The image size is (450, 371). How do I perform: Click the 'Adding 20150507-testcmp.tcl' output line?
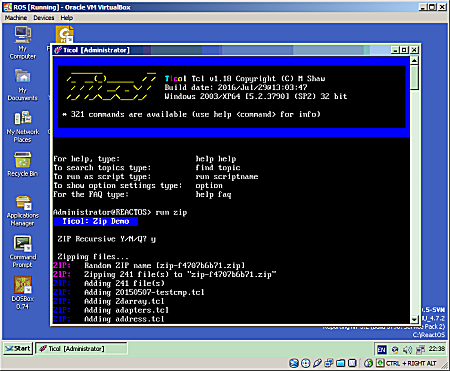click(144, 292)
